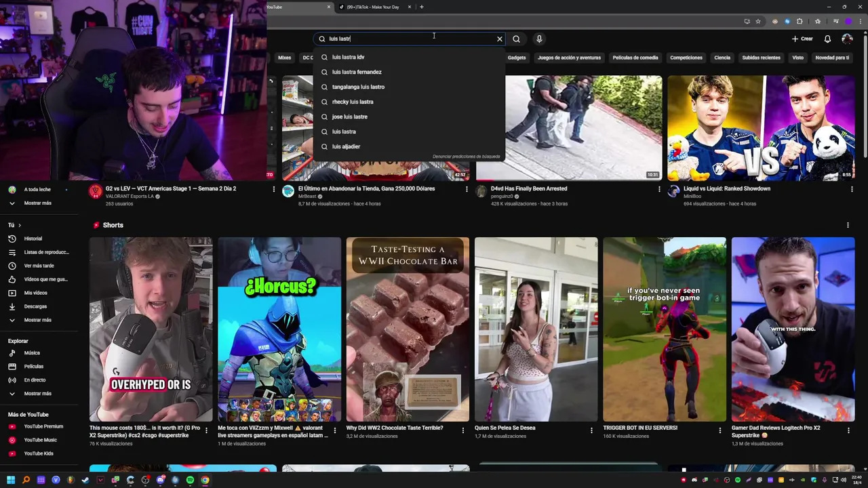Open options for MrBeast tienda video
The height and width of the screenshot is (488, 868).
click(x=467, y=190)
